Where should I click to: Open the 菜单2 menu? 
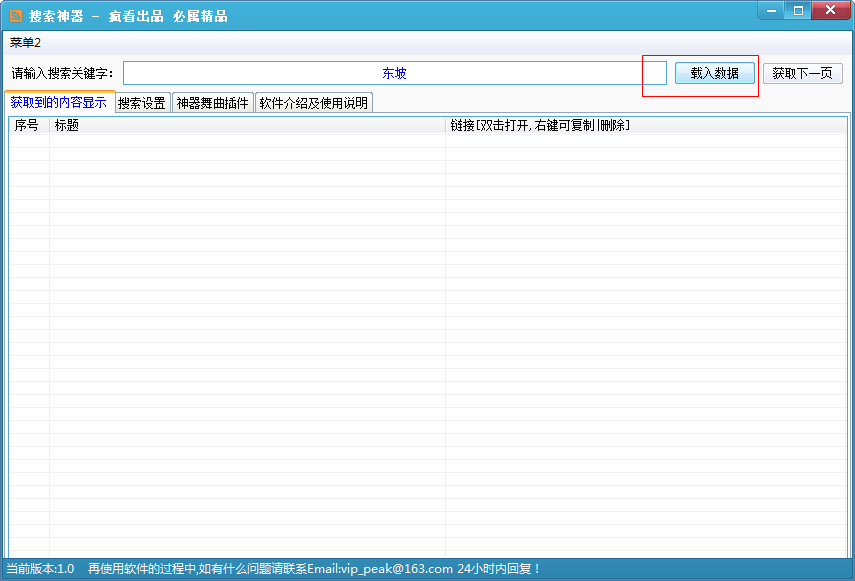click(x=23, y=42)
